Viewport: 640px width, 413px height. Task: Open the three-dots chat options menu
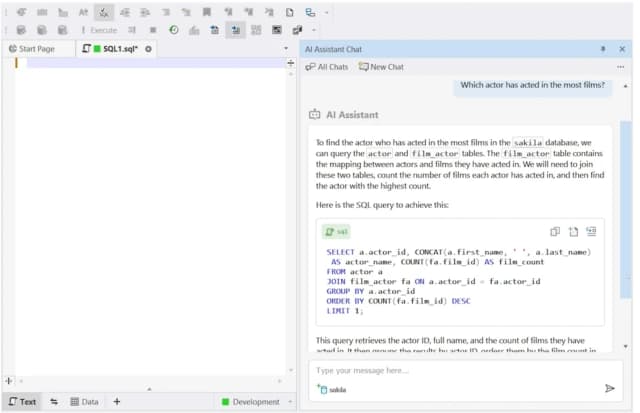point(620,67)
